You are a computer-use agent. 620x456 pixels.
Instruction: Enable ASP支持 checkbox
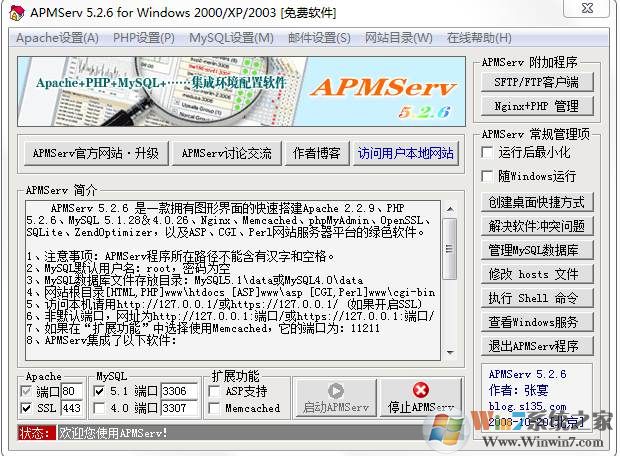214,391
